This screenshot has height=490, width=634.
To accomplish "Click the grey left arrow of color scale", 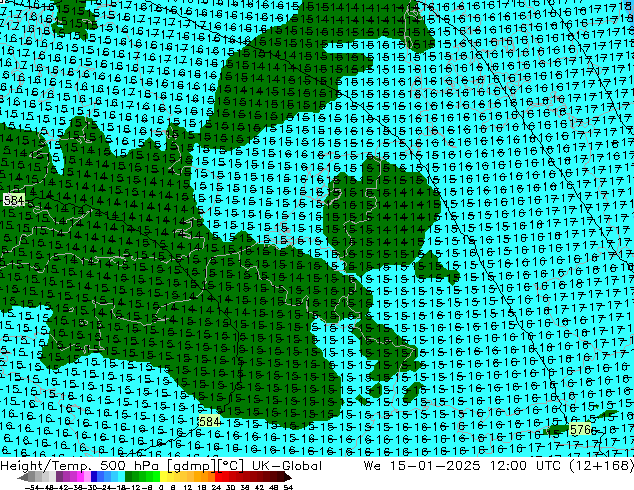I will tap(23, 477).
